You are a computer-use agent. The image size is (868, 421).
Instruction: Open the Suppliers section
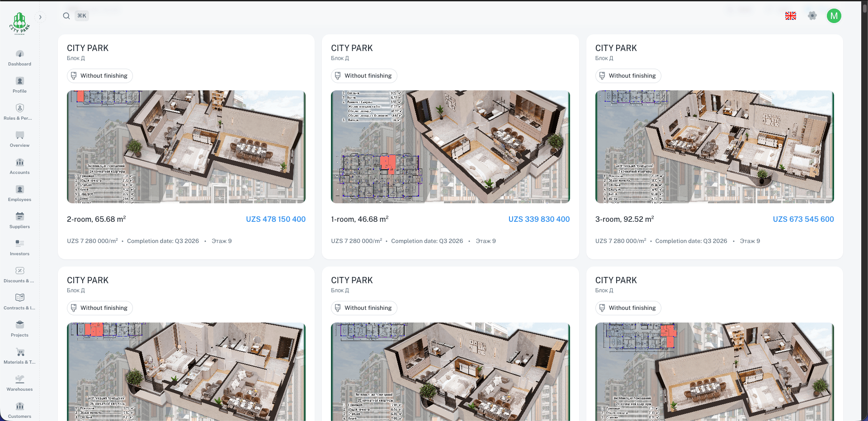[19, 216]
